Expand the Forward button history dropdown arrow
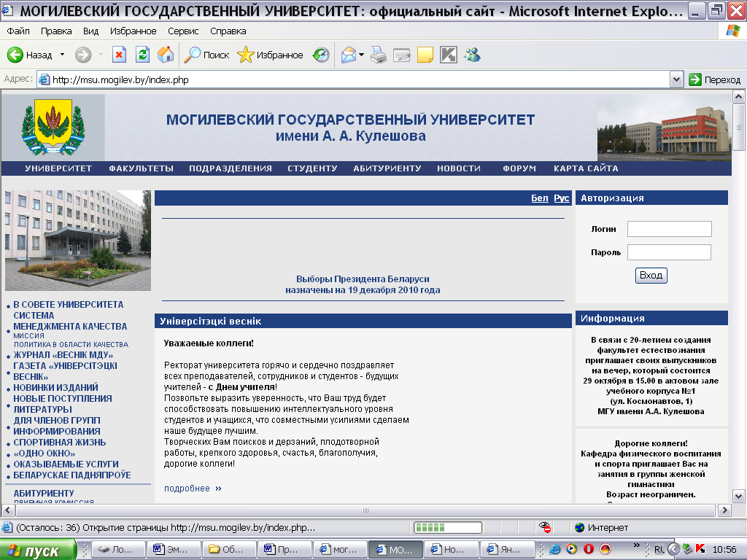The image size is (747, 560). 101,55
